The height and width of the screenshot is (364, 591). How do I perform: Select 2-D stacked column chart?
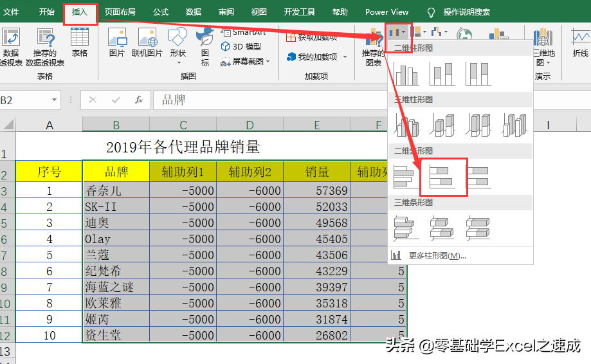tap(442, 73)
